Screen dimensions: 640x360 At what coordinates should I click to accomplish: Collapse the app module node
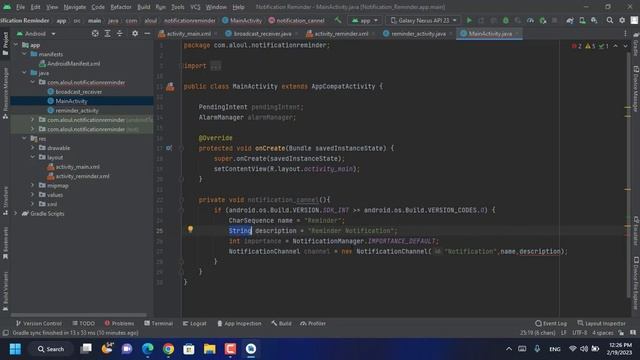tap(16, 45)
